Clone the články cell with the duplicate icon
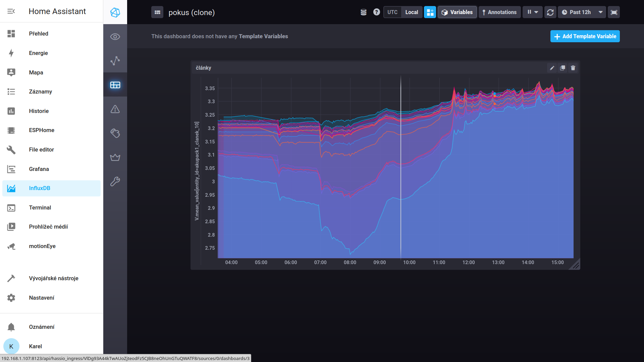The width and height of the screenshot is (644, 362). tap(562, 68)
